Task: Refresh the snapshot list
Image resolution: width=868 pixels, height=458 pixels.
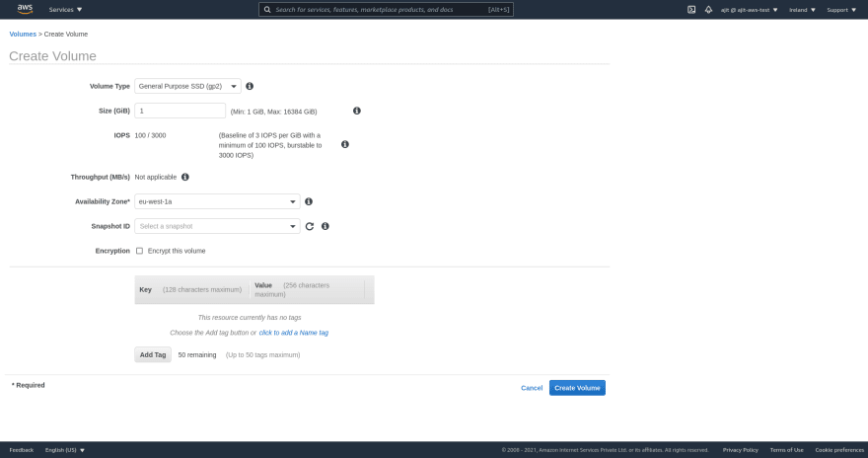Action: point(310,226)
